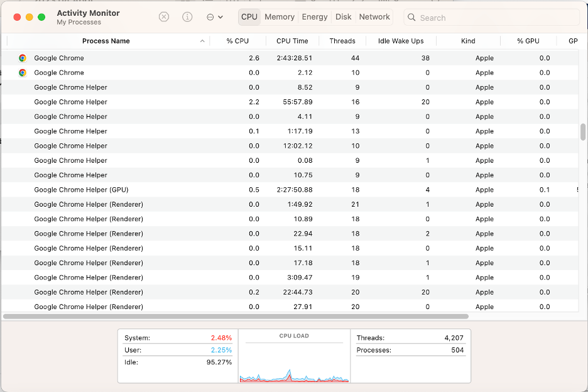Click the System 2.48% value
588x392 pixels.
tap(221, 337)
